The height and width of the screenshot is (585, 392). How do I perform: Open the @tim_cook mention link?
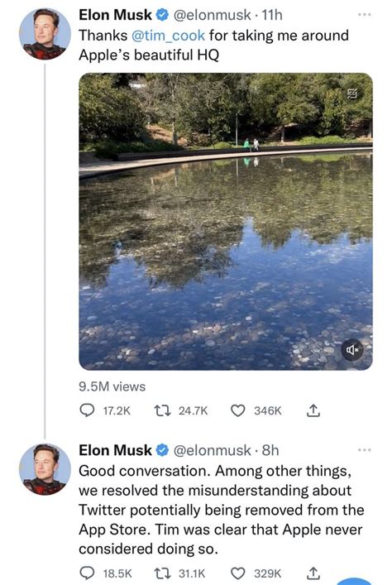168,36
